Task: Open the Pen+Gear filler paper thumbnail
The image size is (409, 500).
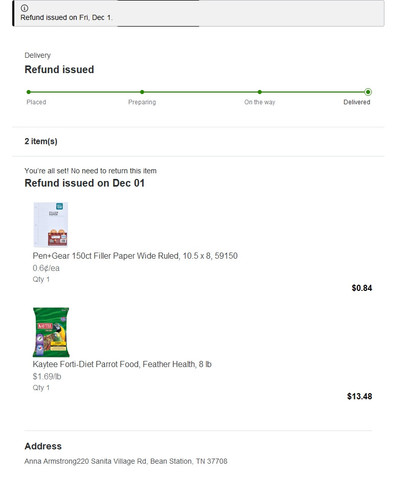Action: (51, 224)
